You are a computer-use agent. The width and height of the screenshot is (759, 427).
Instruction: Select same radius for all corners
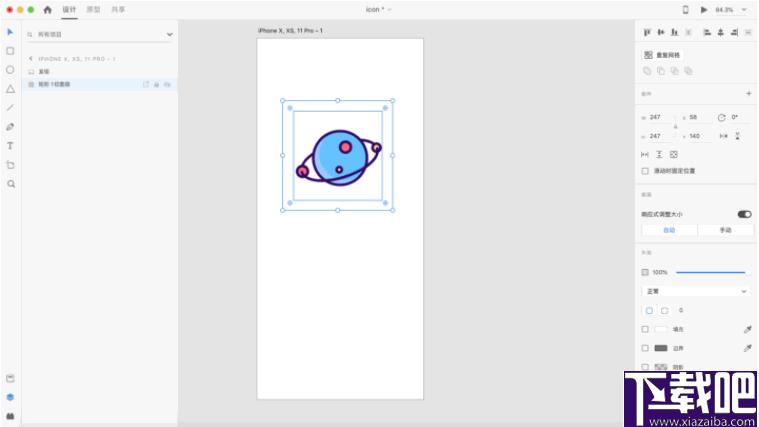coord(650,311)
